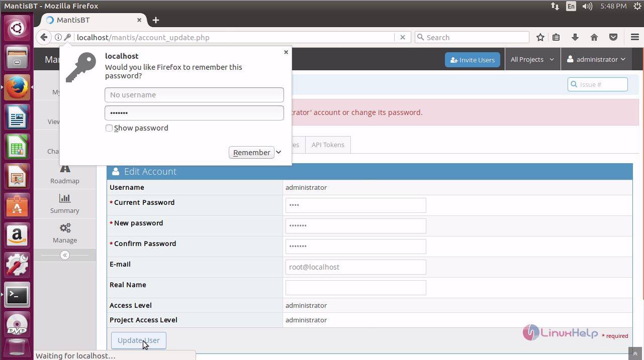Click the Invite Users button
Screen dimensions: 644x360
[x=473, y=60]
